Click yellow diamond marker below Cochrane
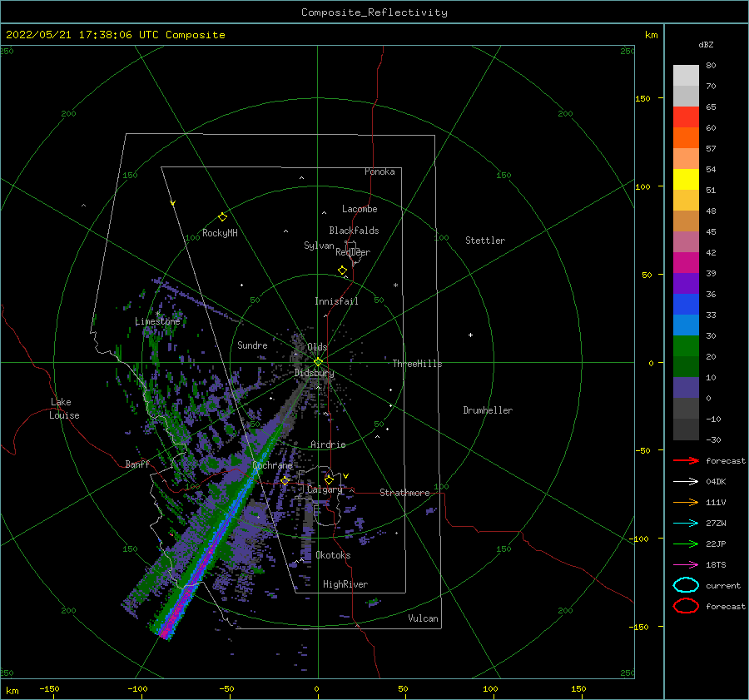Image resolution: width=749 pixels, height=700 pixels. point(285,481)
